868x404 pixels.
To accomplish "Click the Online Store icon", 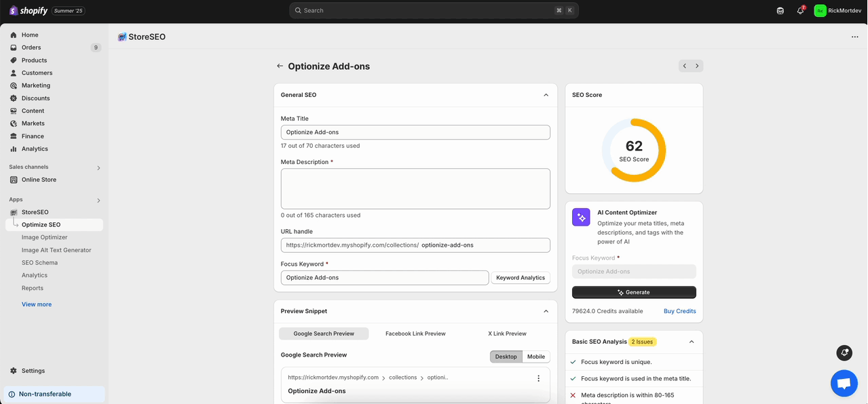I will (14, 180).
